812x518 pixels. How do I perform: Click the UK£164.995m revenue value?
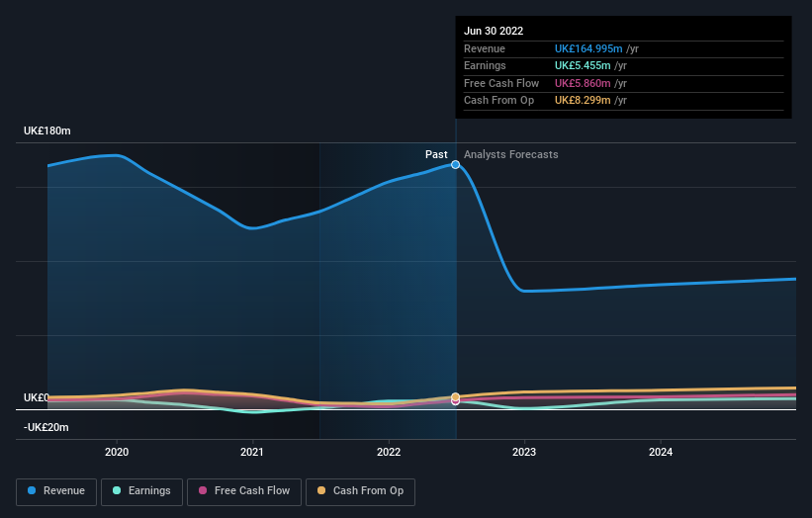point(588,48)
